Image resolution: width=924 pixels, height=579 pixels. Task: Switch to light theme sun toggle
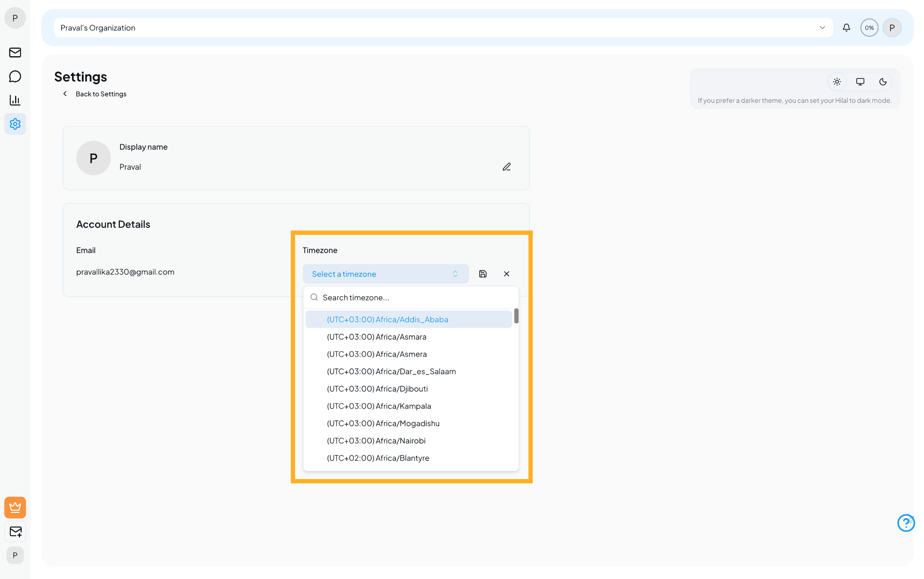tap(837, 81)
